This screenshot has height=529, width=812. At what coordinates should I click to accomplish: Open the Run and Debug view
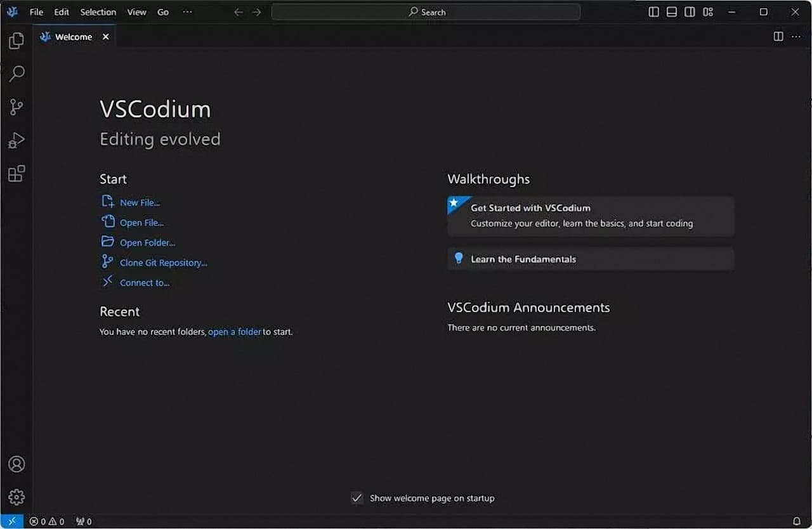coord(16,140)
